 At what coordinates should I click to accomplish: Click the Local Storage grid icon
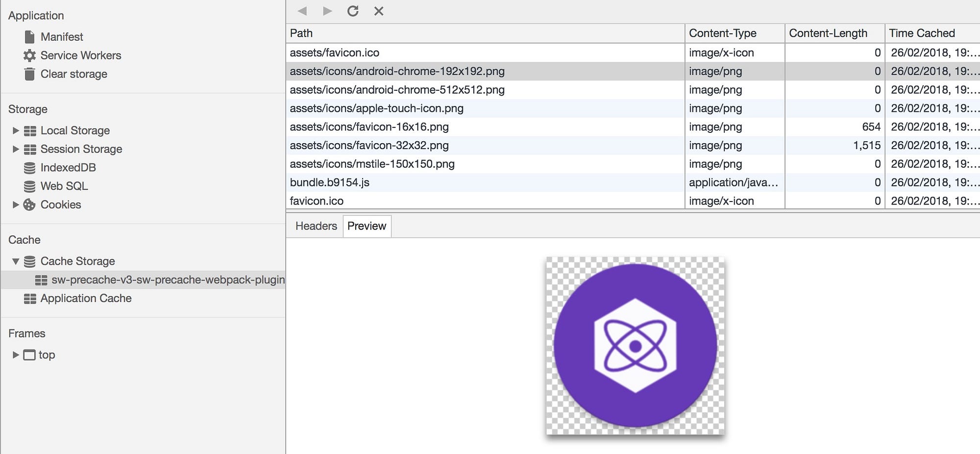[30, 131]
